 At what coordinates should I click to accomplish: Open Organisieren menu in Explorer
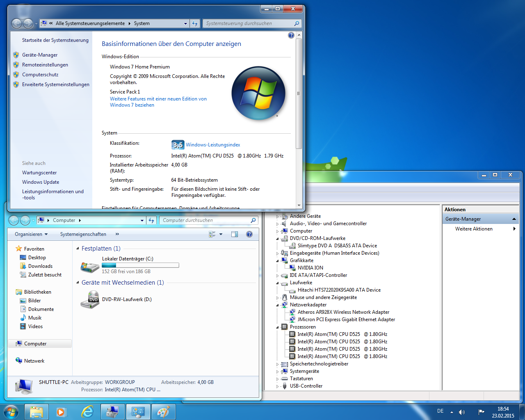pyautogui.click(x=31, y=234)
